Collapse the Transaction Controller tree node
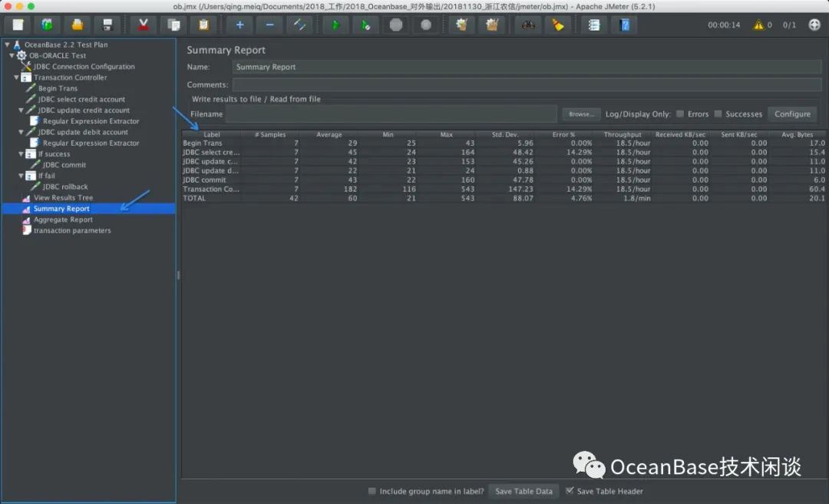829x504 pixels. pos(17,77)
